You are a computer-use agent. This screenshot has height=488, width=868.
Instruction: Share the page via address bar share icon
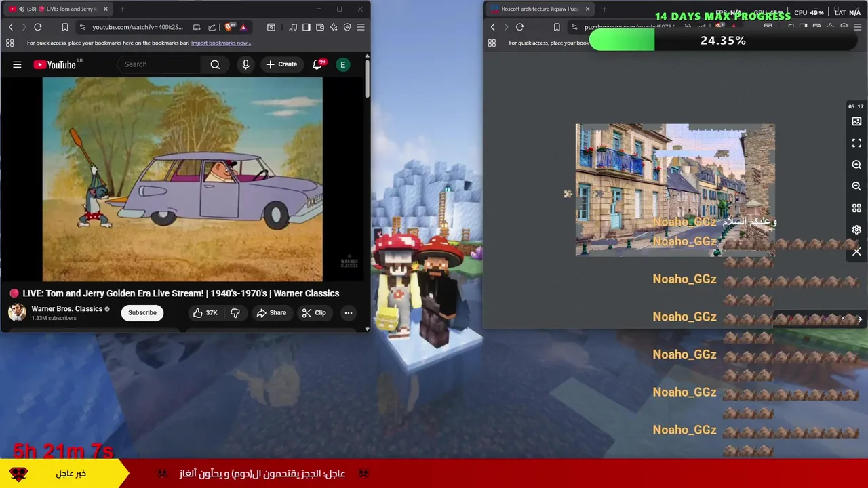[x=212, y=27]
